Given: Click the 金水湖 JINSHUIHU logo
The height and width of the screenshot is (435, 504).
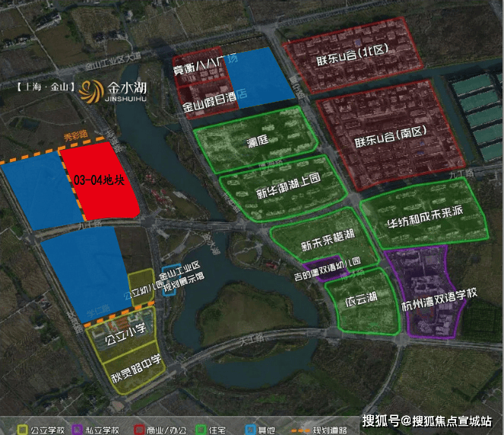Looking at the screenshot, I should pyautogui.click(x=113, y=91).
